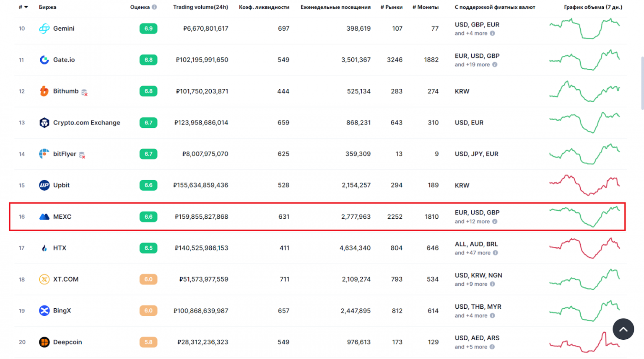644x359 pixels.
Task: Click the Bithumb orange logo icon
Action: [44, 91]
